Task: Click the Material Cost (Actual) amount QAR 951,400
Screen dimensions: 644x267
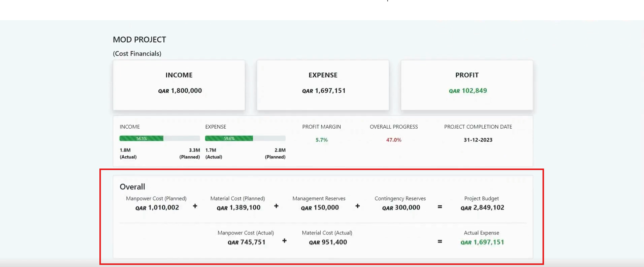Action: click(328, 242)
